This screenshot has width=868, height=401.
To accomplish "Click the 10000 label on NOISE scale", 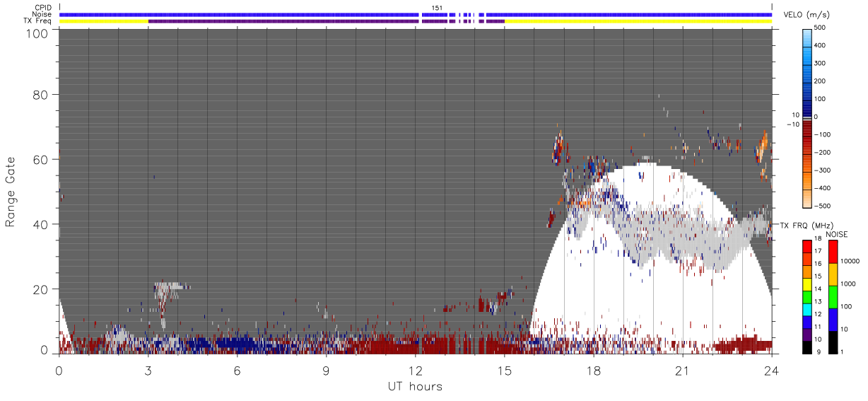I will (848, 261).
